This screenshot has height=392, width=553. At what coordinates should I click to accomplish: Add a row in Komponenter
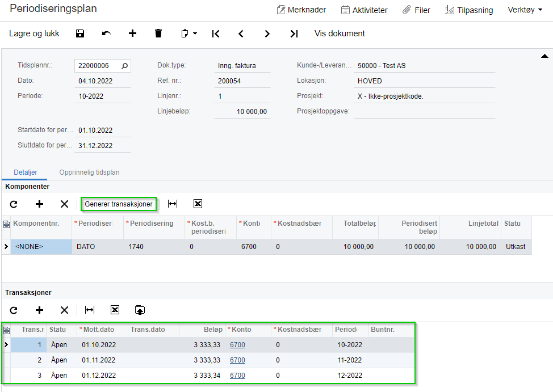40,204
